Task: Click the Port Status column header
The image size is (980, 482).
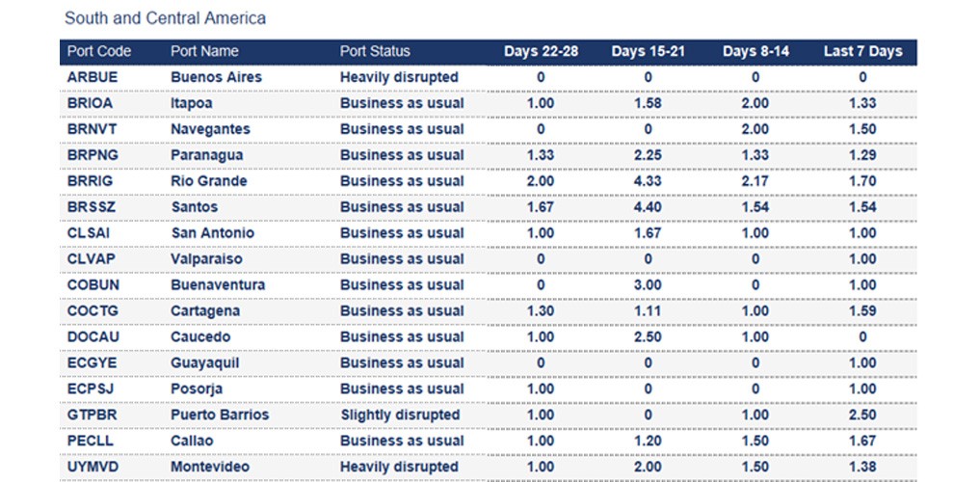Action: 375,51
